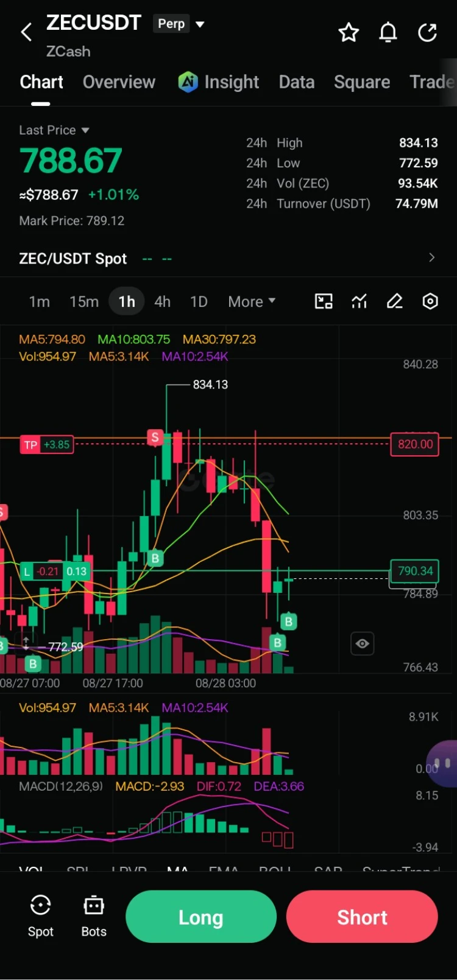The width and height of the screenshot is (457, 980).
Task: Tap the MACD:-2.93 value
Action: click(150, 786)
